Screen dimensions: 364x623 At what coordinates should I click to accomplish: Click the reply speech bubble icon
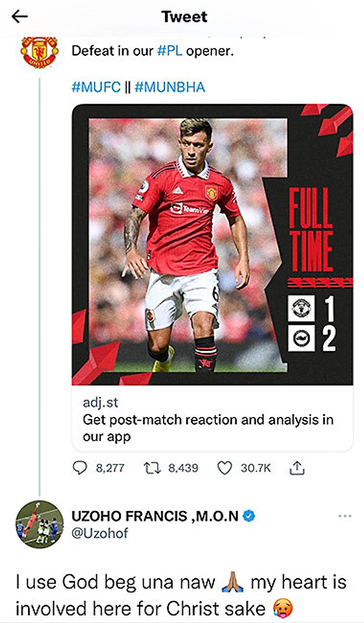tap(80, 468)
